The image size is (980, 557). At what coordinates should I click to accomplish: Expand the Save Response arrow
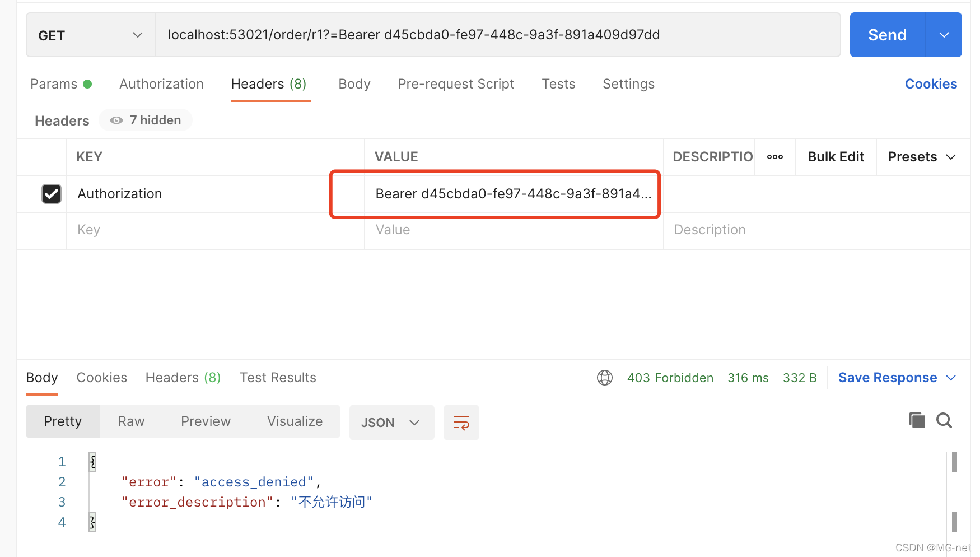pos(951,378)
